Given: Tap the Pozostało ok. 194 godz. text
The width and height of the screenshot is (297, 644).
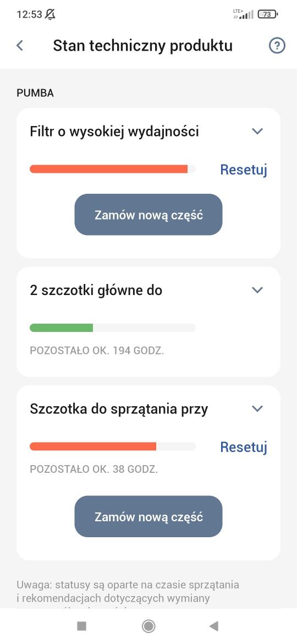Looking at the screenshot, I should 97,351.
